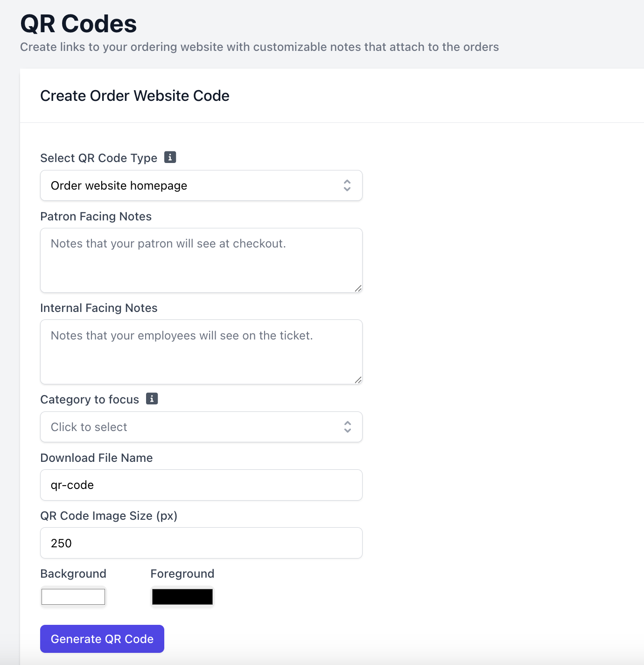
Task: Click the Download File Name label
Action: point(96,458)
